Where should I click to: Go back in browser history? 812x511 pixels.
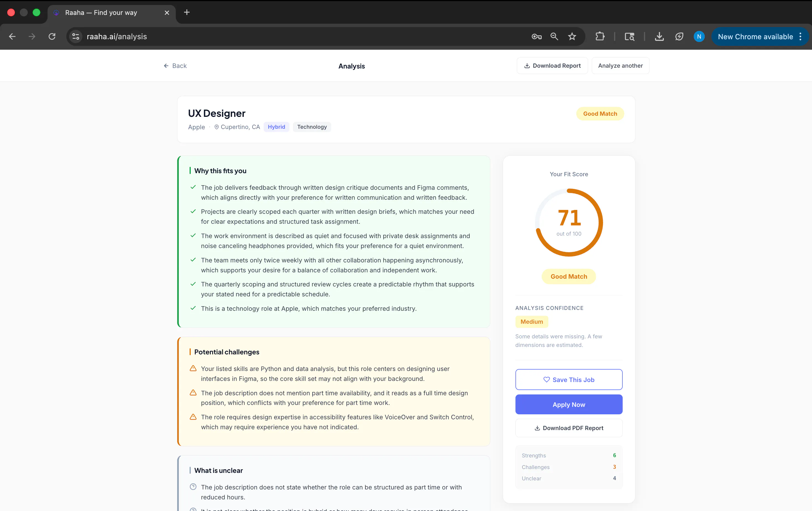pos(12,36)
